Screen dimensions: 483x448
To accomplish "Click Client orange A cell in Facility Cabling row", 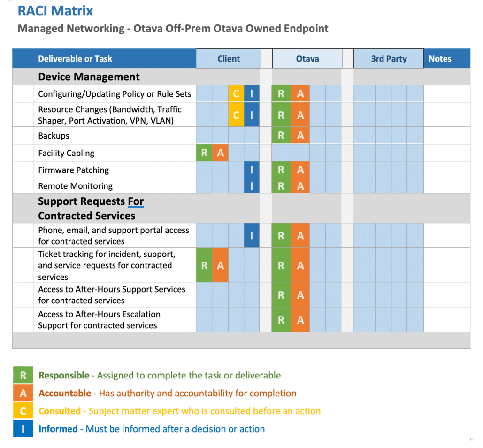I will point(220,153).
